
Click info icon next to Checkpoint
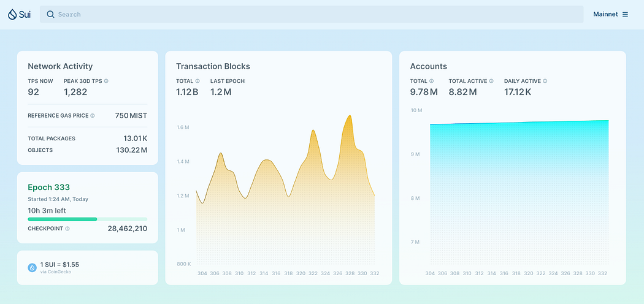67,229
